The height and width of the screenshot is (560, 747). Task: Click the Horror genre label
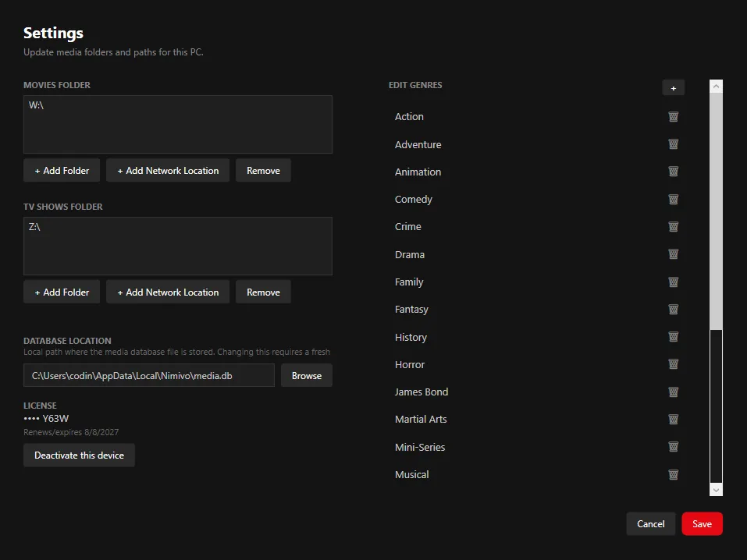click(x=410, y=365)
